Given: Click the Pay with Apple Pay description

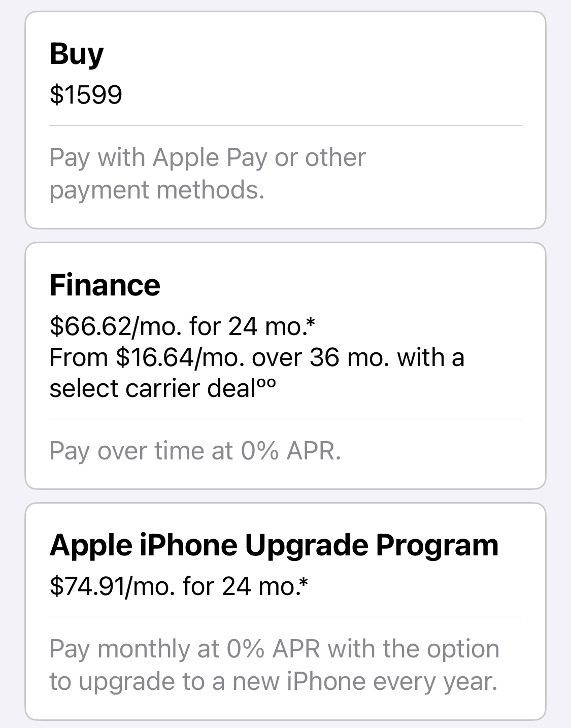Looking at the screenshot, I should 207,157.
